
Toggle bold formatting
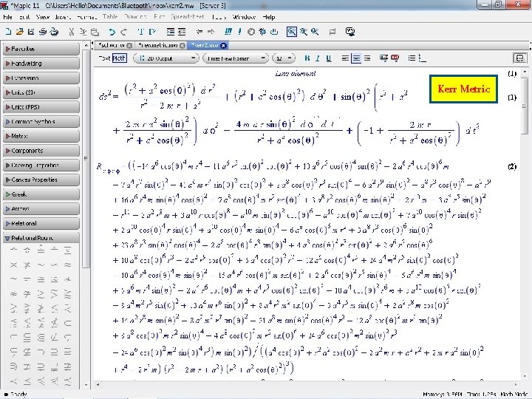point(307,58)
